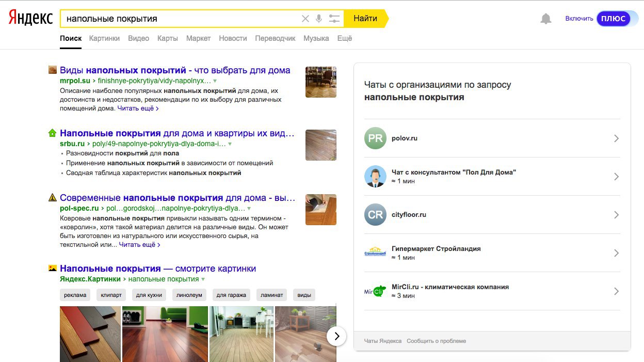Open advanced search settings sliders icon
The height and width of the screenshot is (362, 644).
click(x=334, y=19)
